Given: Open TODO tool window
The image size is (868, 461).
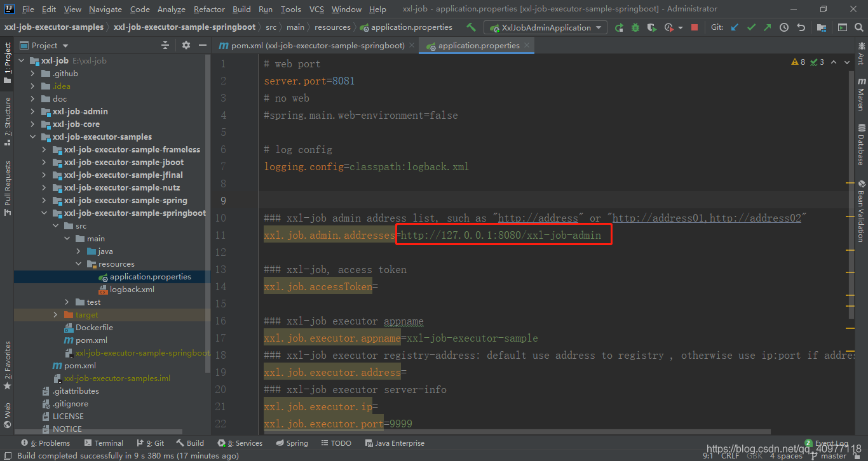Looking at the screenshot, I should (x=336, y=443).
